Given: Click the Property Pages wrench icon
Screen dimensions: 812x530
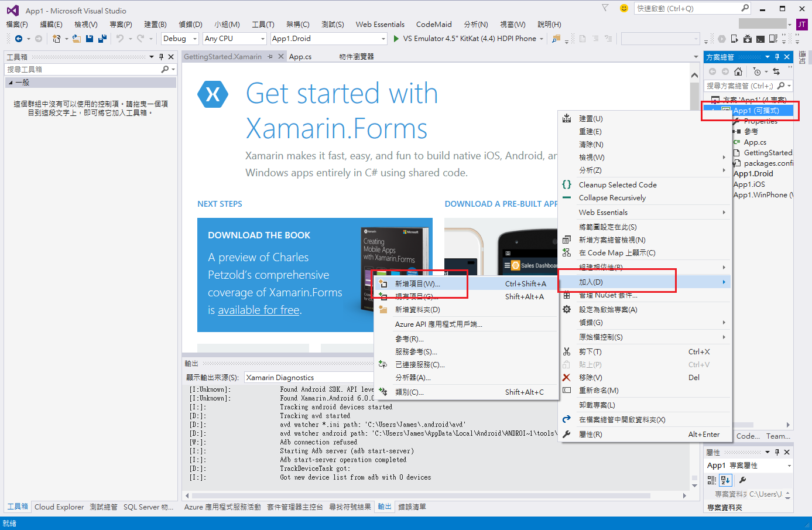Looking at the screenshot, I should coord(743,480).
